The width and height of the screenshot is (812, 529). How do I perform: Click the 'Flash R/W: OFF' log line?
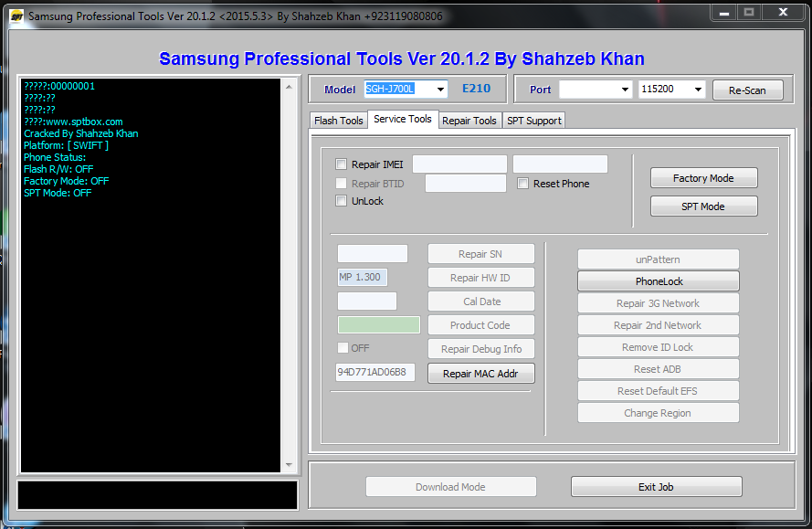[58, 169]
